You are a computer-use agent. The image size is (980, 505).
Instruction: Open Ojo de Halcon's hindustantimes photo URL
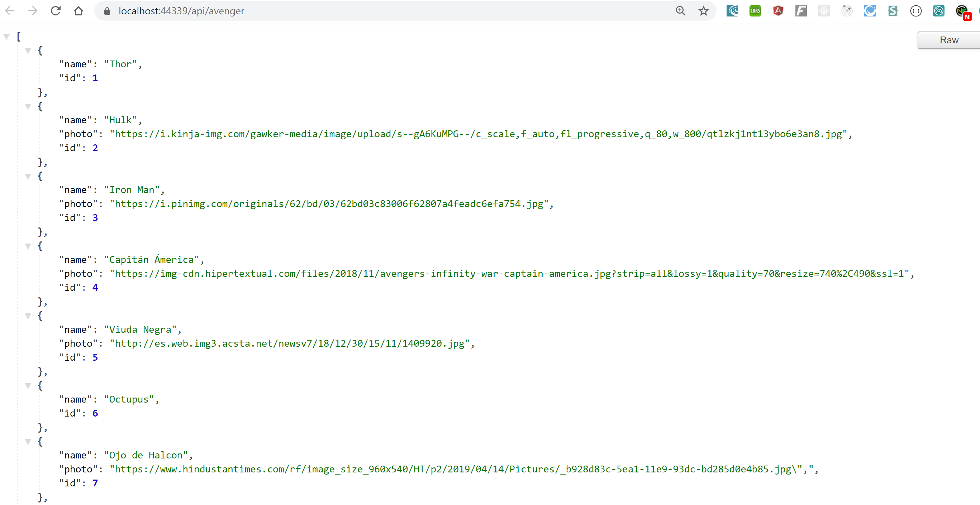(x=461, y=469)
